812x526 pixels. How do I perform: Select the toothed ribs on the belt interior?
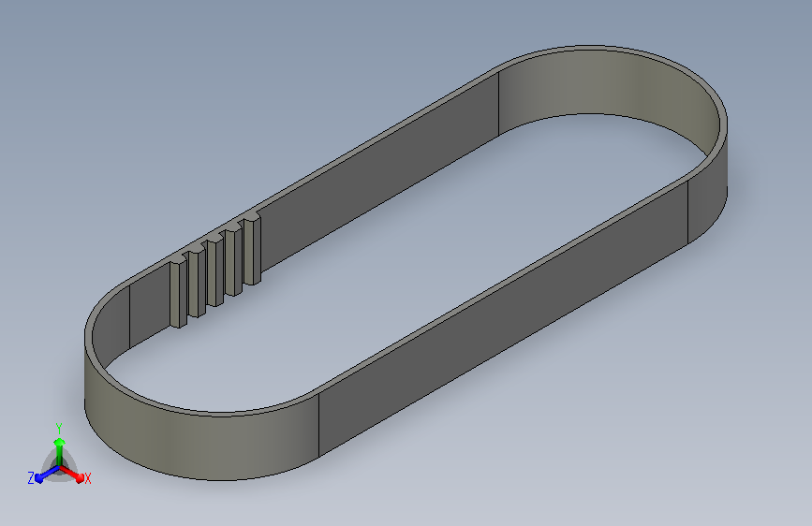click(215, 270)
